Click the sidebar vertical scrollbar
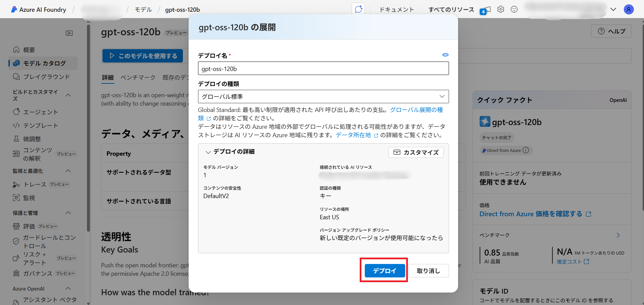 (x=88, y=128)
